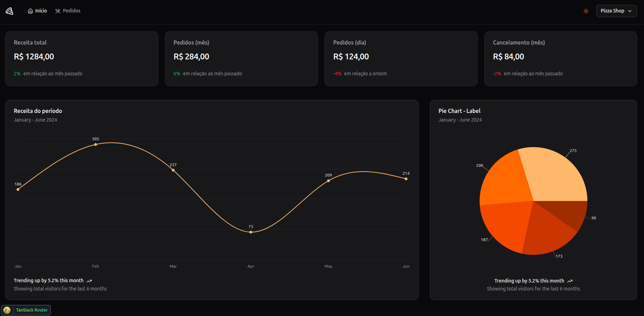
Task: Click the Cancelamento (mês) card
Action: click(560, 59)
